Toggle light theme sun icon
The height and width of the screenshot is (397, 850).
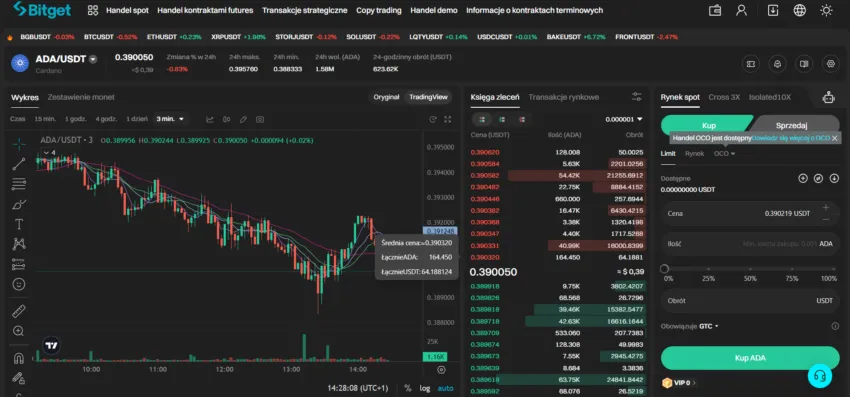[x=826, y=10]
